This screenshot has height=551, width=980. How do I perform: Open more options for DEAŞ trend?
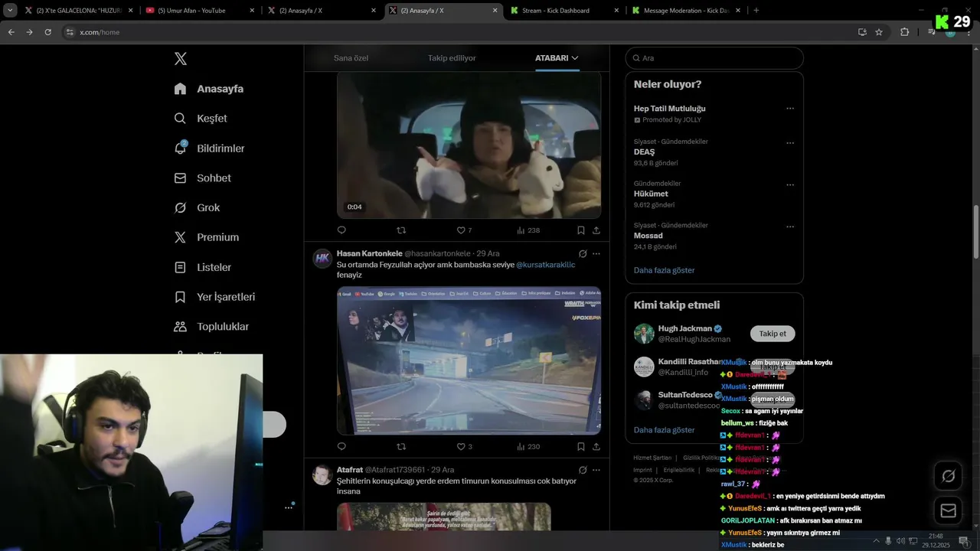point(790,142)
